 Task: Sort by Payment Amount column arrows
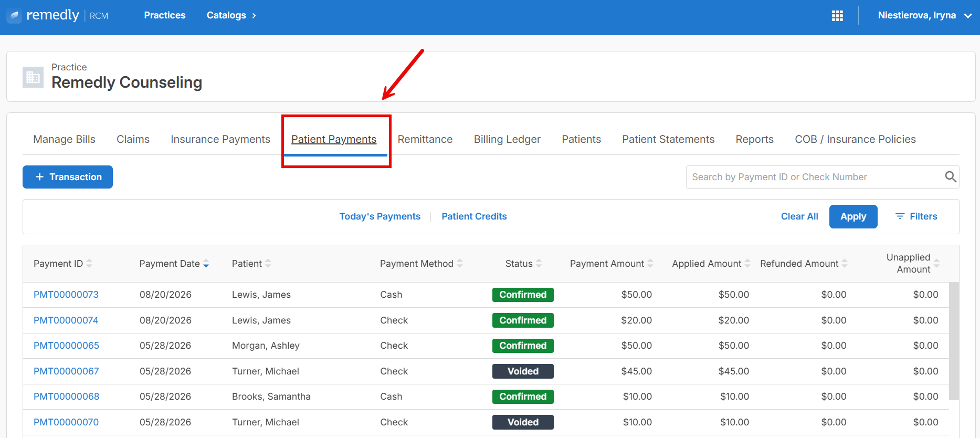pyautogui.click(x=650, y=264)
